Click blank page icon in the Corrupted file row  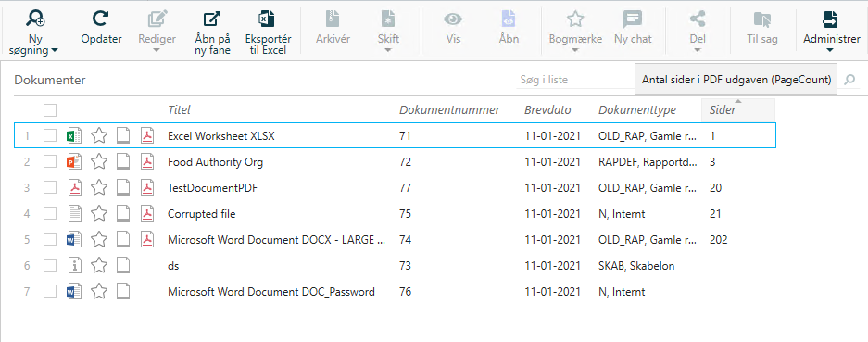pyautogui.click(x=123, y=213)
